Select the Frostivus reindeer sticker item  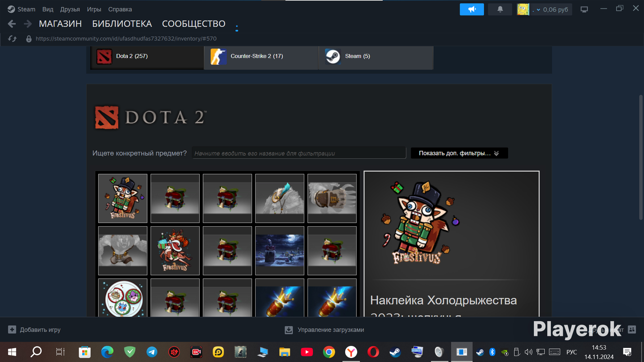[175, 251]
